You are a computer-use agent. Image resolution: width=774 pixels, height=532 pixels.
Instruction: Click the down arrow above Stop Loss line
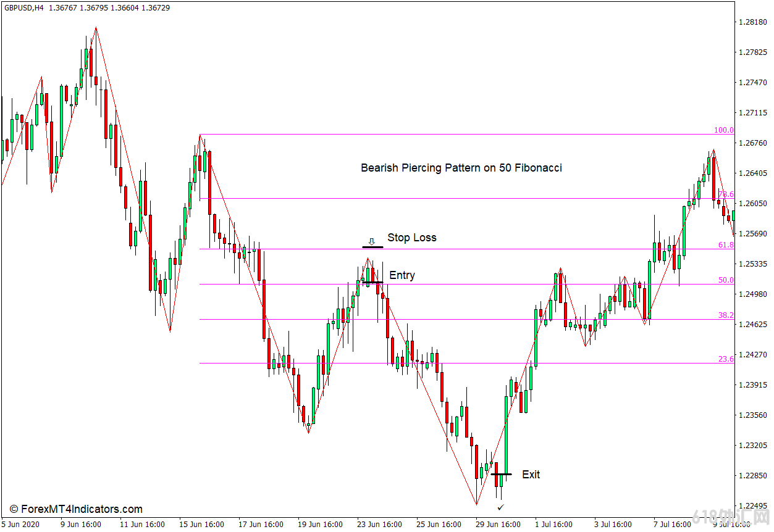pos(371,241)
